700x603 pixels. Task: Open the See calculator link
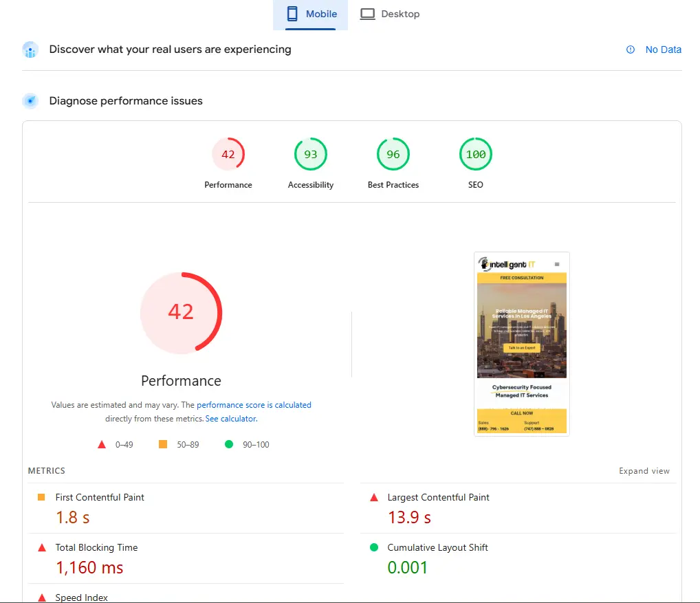point(231,419)
